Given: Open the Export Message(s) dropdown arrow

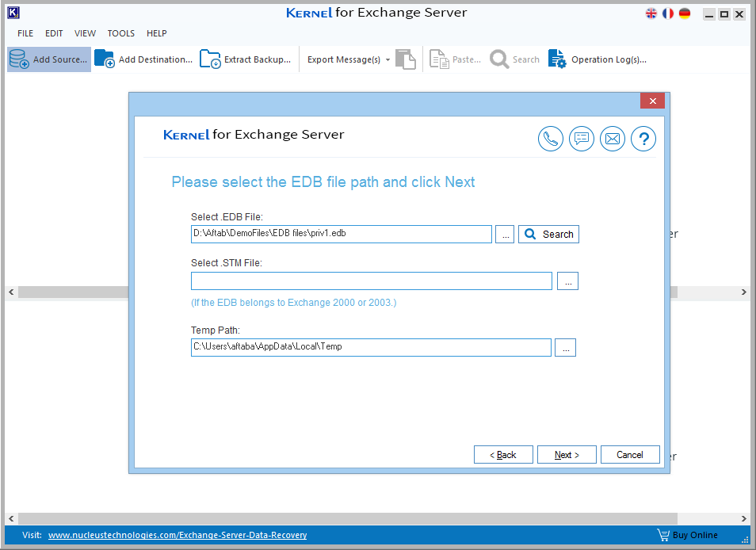Looking at the screenshot, I should coord(388,59).
